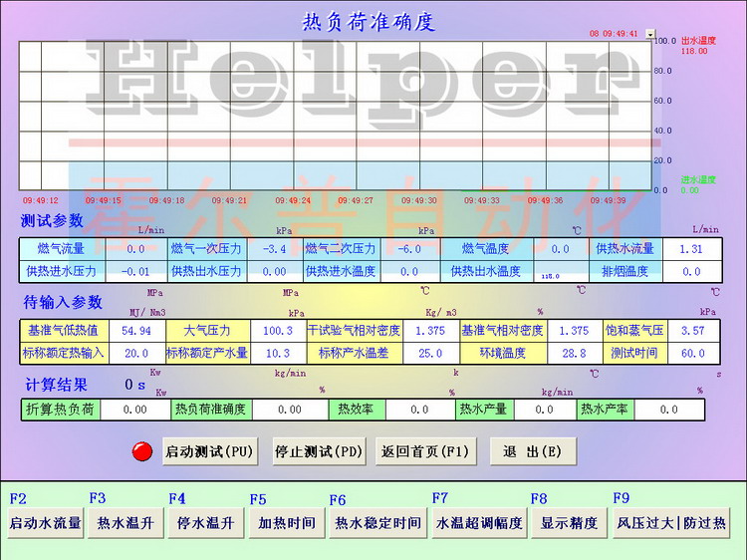Image resolution: width=747 pixels, height=560 pixels.
Task: Click the 100.0 chart axis label
Action: [664, 41]
